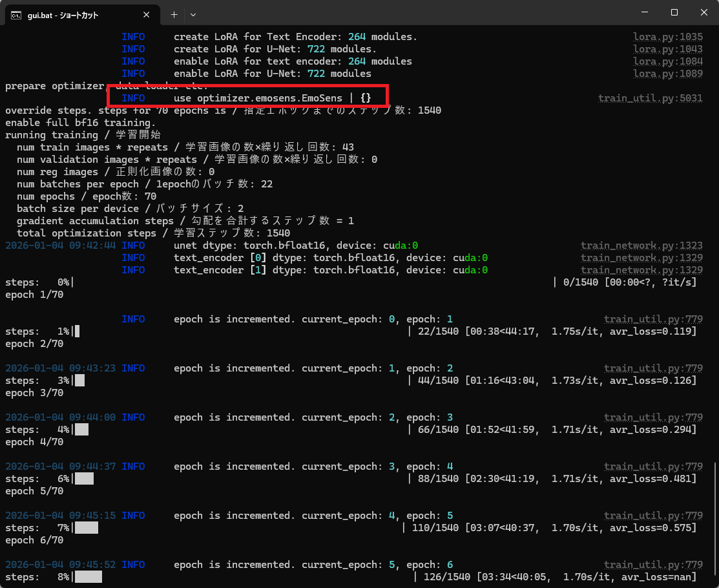The height and width of the screenshot is (588, 719).
Task: Close the gui.bat tab
Action: click(148, 14)
